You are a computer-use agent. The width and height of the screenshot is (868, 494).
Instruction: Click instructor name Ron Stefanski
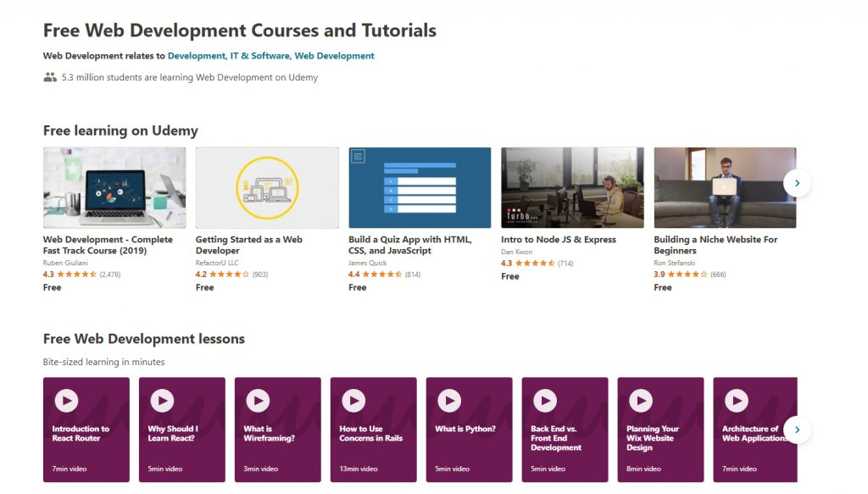pos(674,264)
